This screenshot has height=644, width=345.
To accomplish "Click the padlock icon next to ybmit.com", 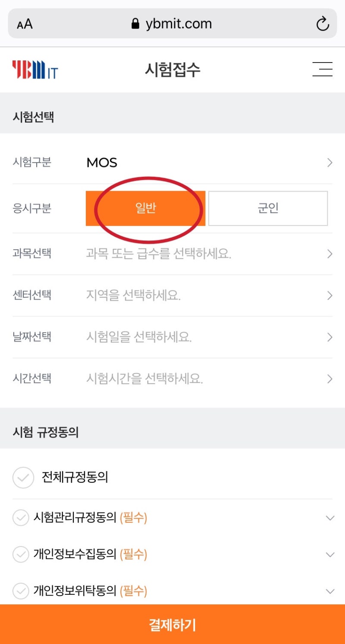I will pos(136,24).
